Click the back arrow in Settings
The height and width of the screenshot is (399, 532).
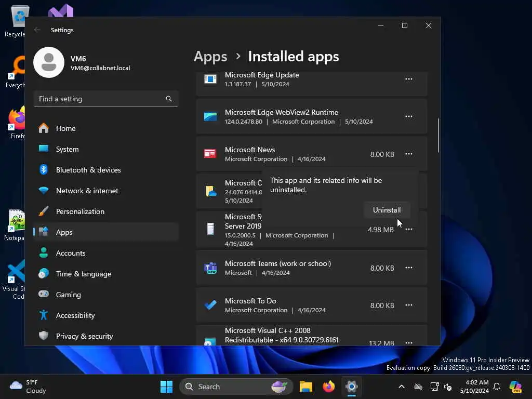coord(37,30)
